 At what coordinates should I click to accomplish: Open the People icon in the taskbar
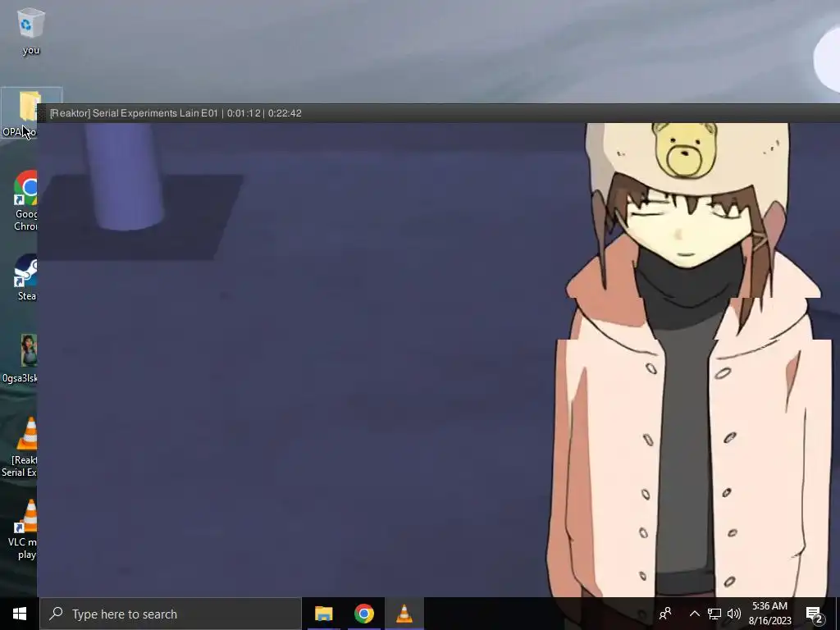(x=665, y=614)
